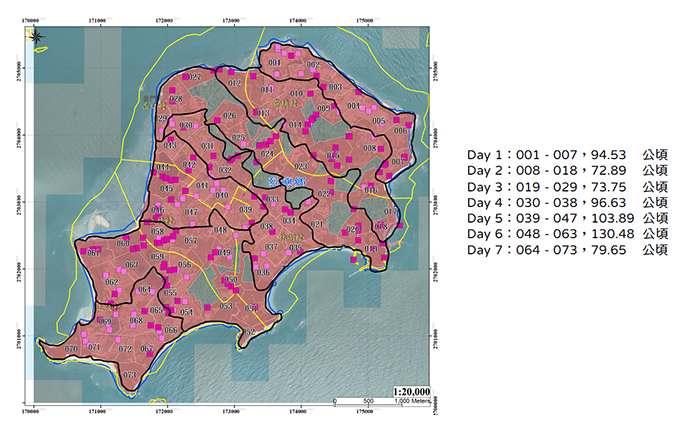
Task: Click zone label 048 on the map
Action: click(x=220, y=230)
